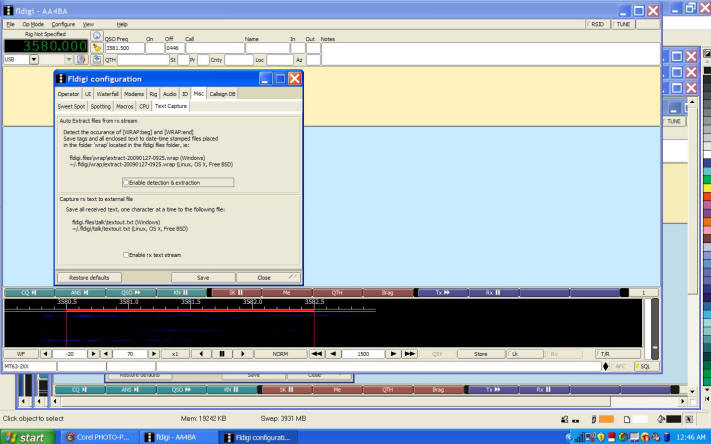Click the Store button below the waterfall

click(481, 354)
